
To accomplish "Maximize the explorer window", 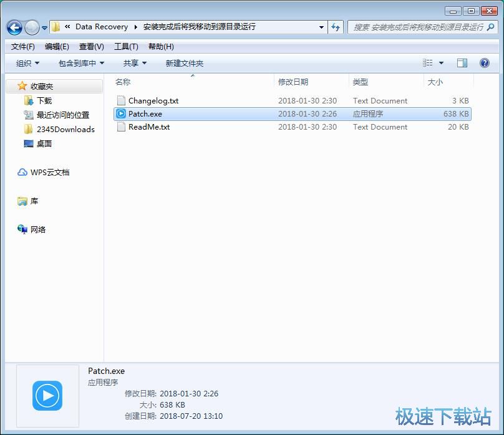I will point(471,11).
